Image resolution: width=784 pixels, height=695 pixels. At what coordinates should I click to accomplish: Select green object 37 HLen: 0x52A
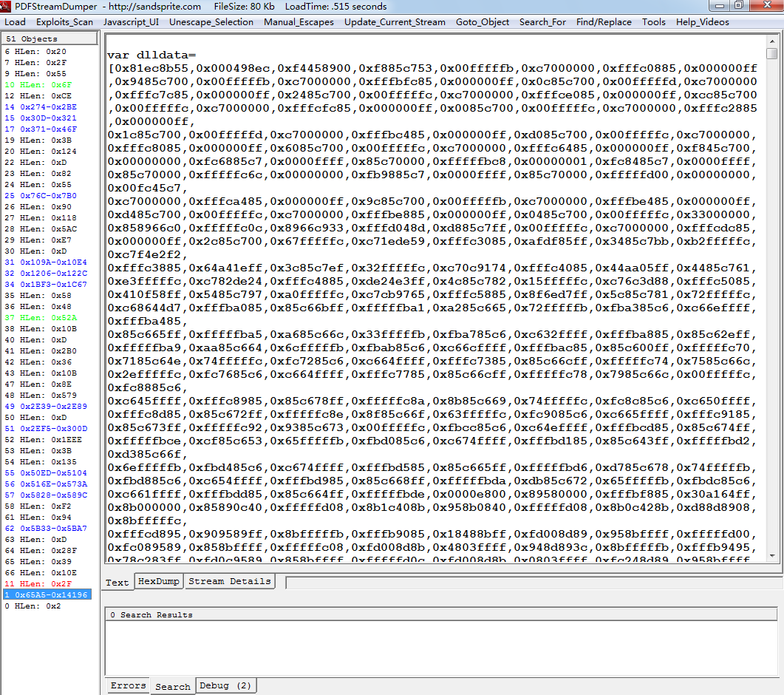[41, 318]
